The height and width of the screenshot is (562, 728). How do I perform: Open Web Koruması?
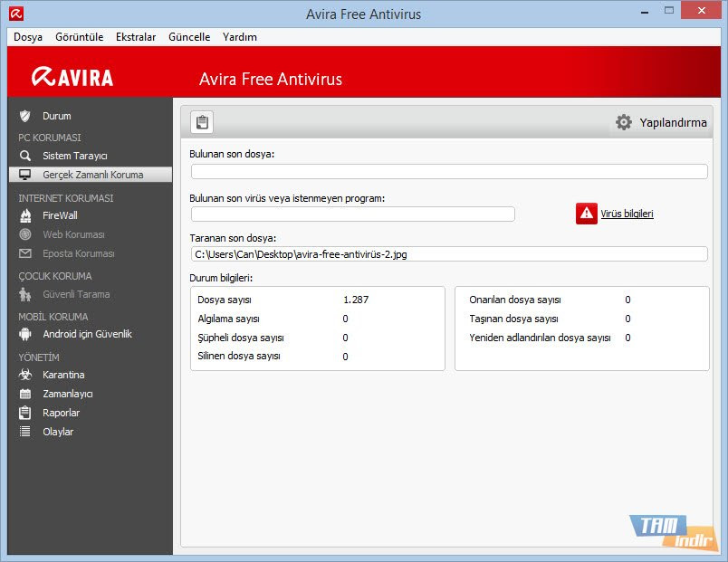[73, 234]
